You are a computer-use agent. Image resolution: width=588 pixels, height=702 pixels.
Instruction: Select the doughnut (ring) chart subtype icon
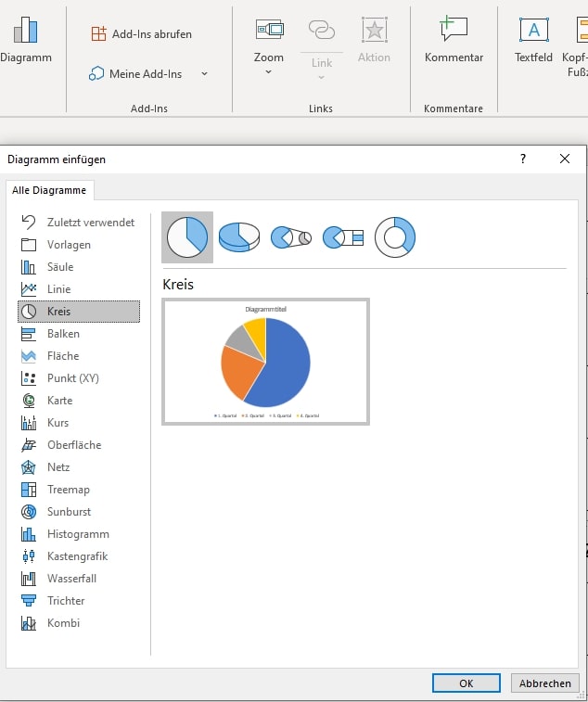click(395, 237)
